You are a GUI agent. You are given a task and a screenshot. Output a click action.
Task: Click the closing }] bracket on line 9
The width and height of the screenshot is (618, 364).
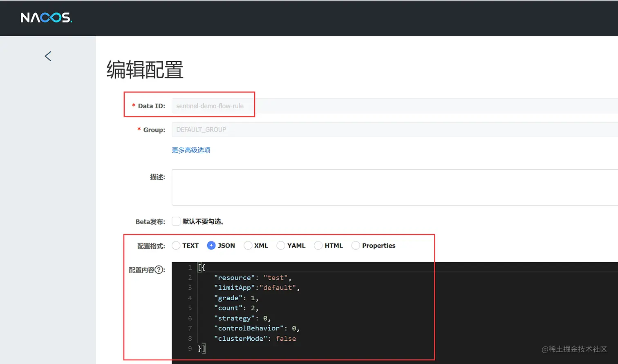click(202, 348)
